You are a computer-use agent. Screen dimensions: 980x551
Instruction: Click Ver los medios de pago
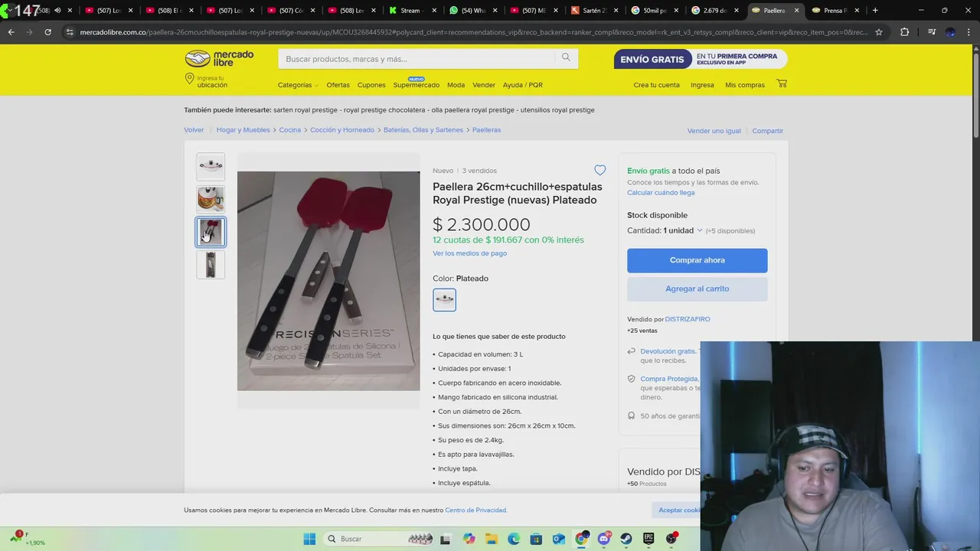click(x=469, y=253)
